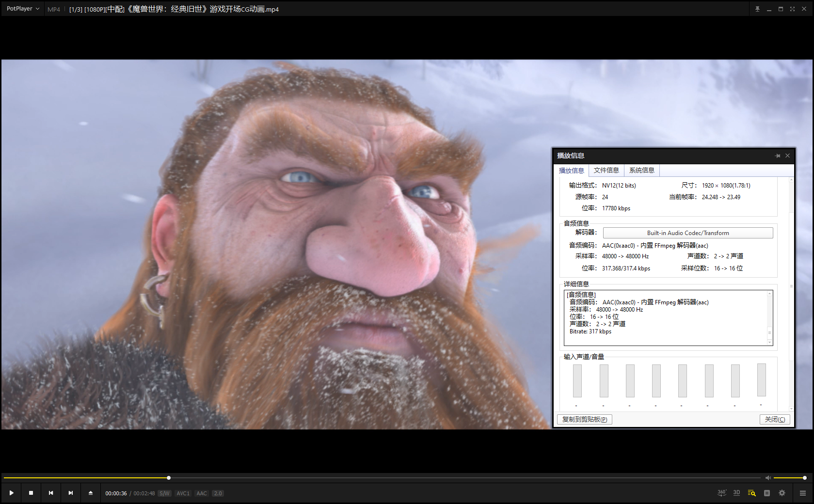Click the 关闭 button in info dialog
The height and width of the screenshot is (504, 814).
click(x=774, y=419)
